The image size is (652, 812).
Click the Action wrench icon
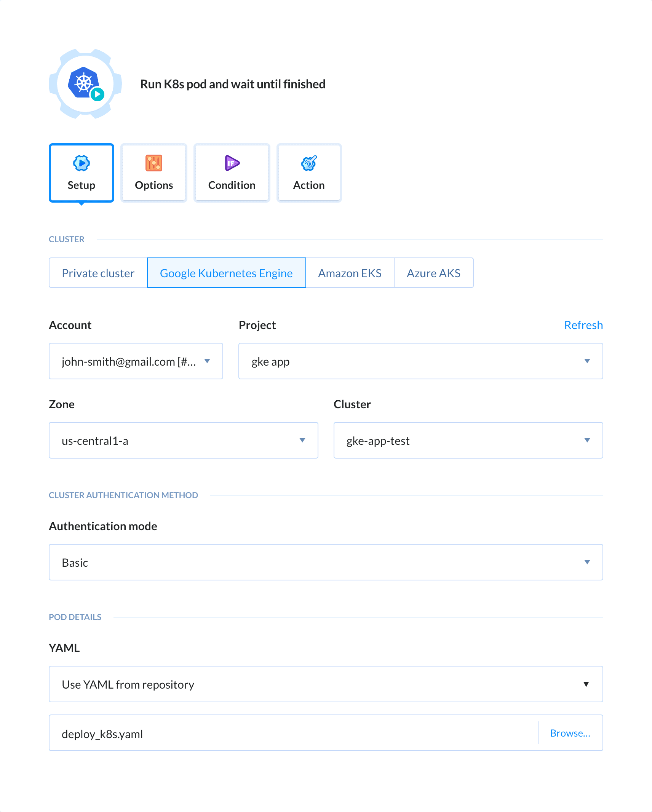[308, 163]
